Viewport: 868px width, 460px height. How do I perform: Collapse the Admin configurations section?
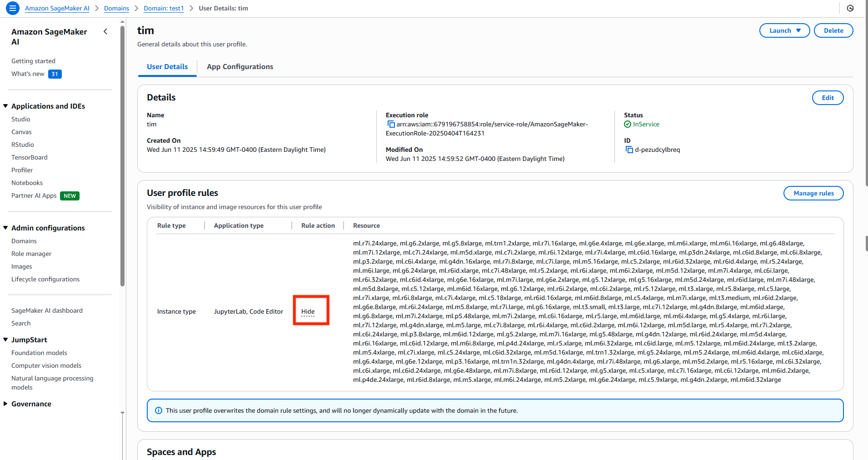5,228
